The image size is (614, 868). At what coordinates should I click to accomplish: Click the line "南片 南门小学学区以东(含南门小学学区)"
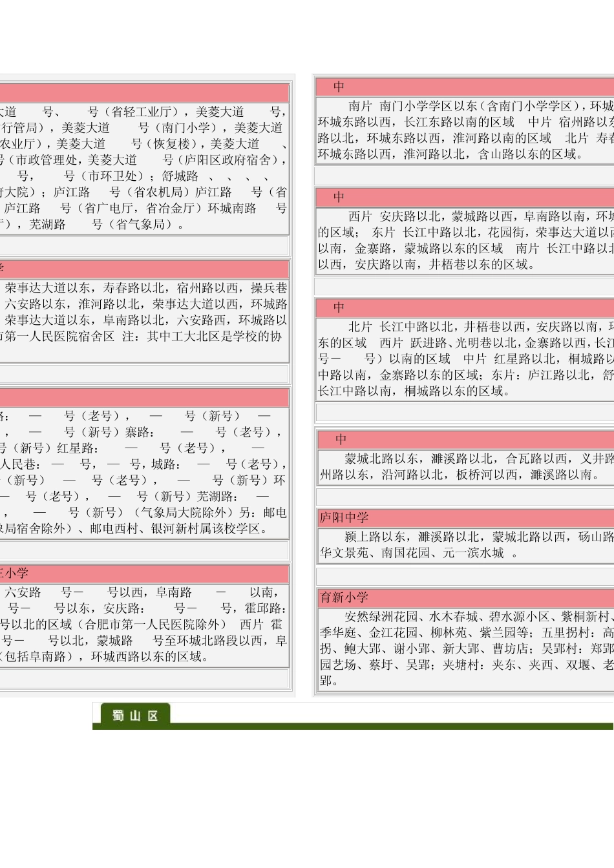[x=480, y=106]
